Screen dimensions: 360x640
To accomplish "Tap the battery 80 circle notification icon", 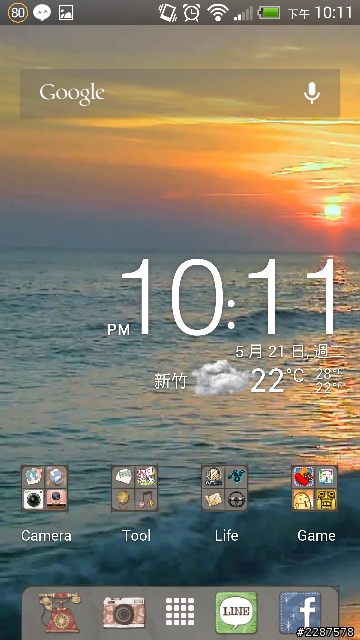I will coord(17,12).
